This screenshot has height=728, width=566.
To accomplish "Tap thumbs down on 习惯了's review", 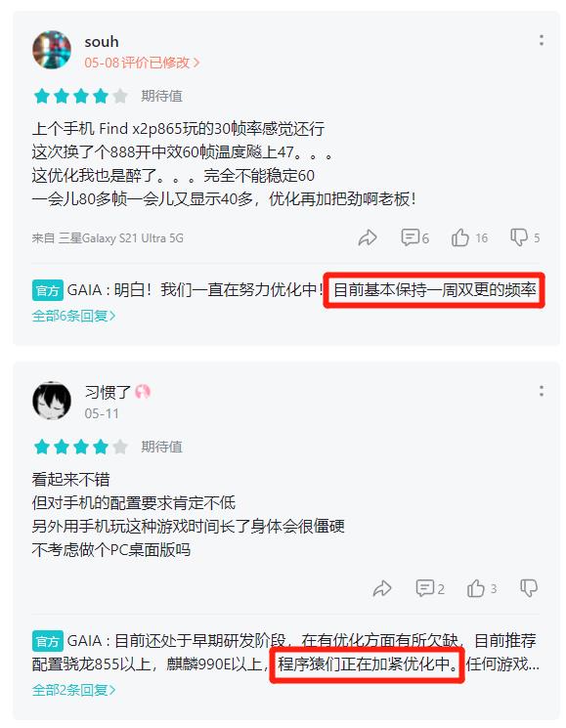I will click(x=529, y=588).
